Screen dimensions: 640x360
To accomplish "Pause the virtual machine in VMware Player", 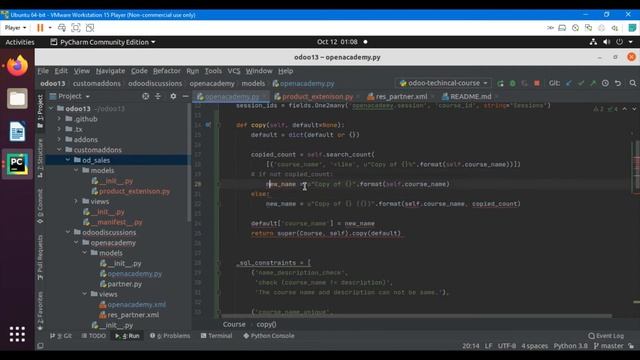I will (40, 28).
